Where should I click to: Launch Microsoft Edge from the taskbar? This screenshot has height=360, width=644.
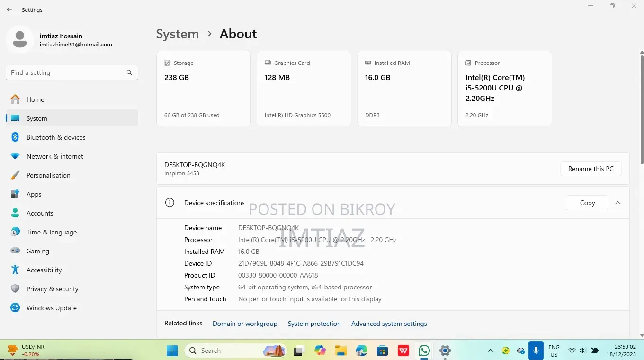(362, 351)
